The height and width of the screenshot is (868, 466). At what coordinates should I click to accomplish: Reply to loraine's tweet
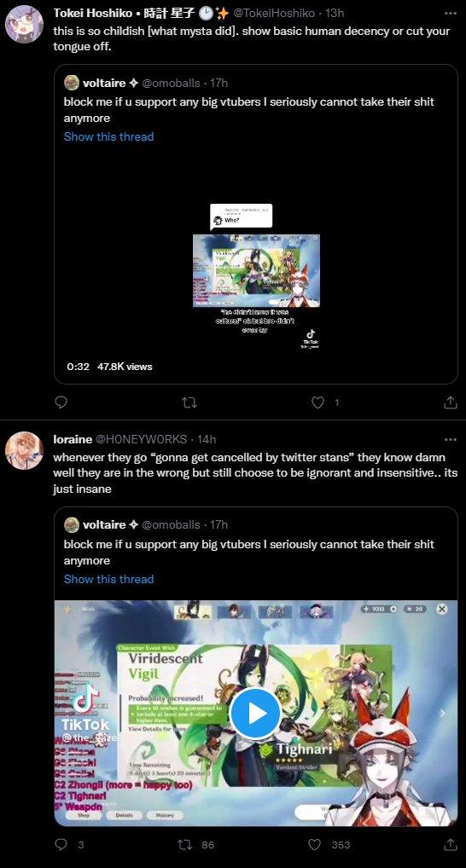click(x=61, y=844)
